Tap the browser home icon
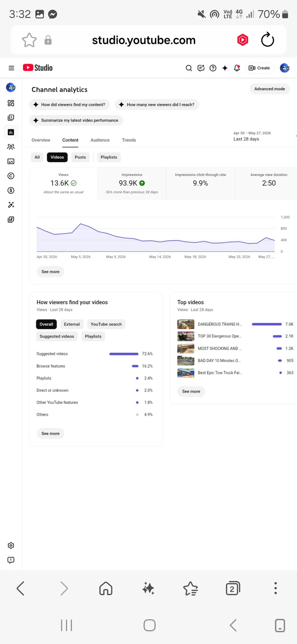 tap(106, 588)
